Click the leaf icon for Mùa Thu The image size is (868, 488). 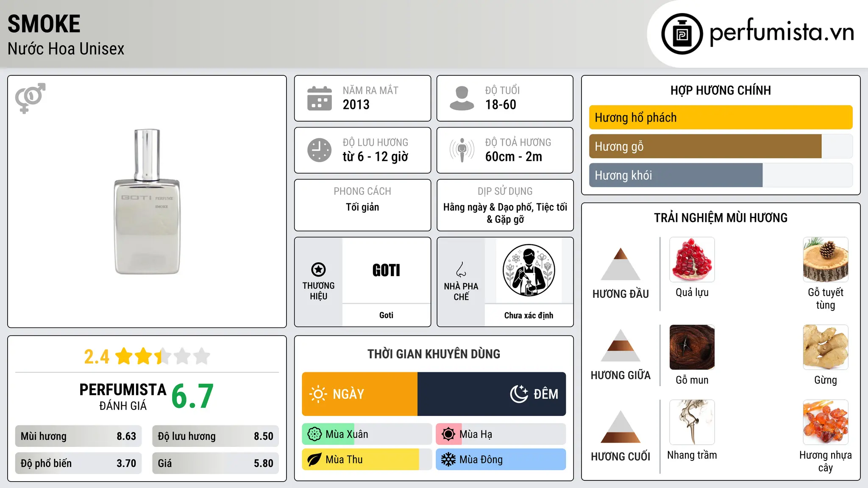[314, 460]
